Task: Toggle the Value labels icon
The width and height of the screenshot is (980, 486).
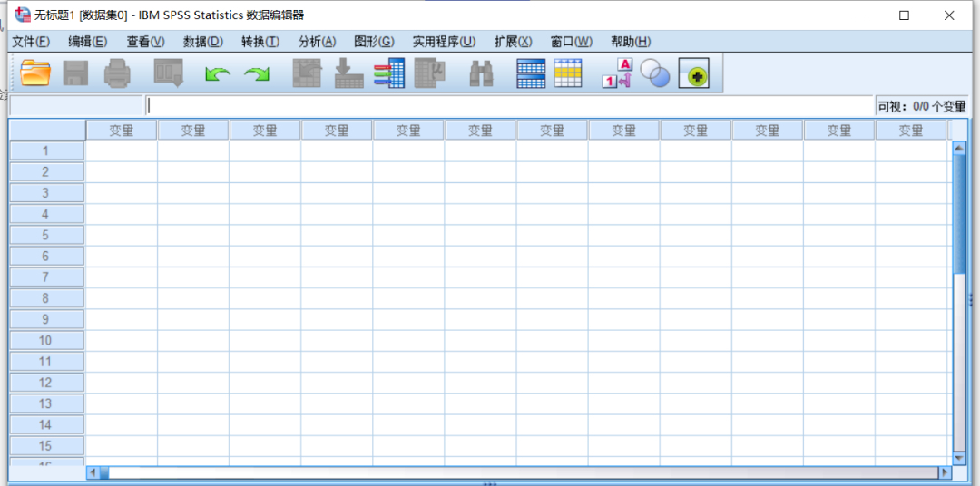Action: pos(618,73)
